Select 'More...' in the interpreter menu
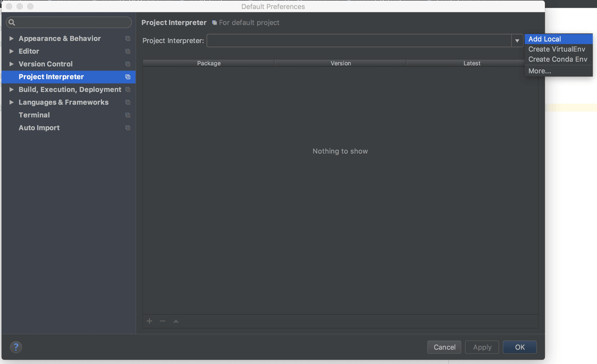 point(540,70)
